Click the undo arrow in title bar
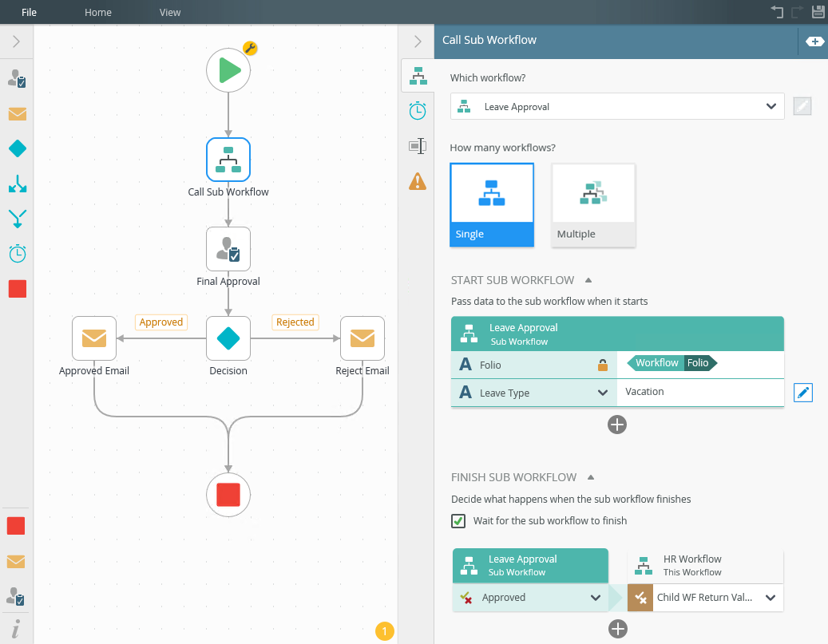828x644 pixels. [x=777, y=12]
